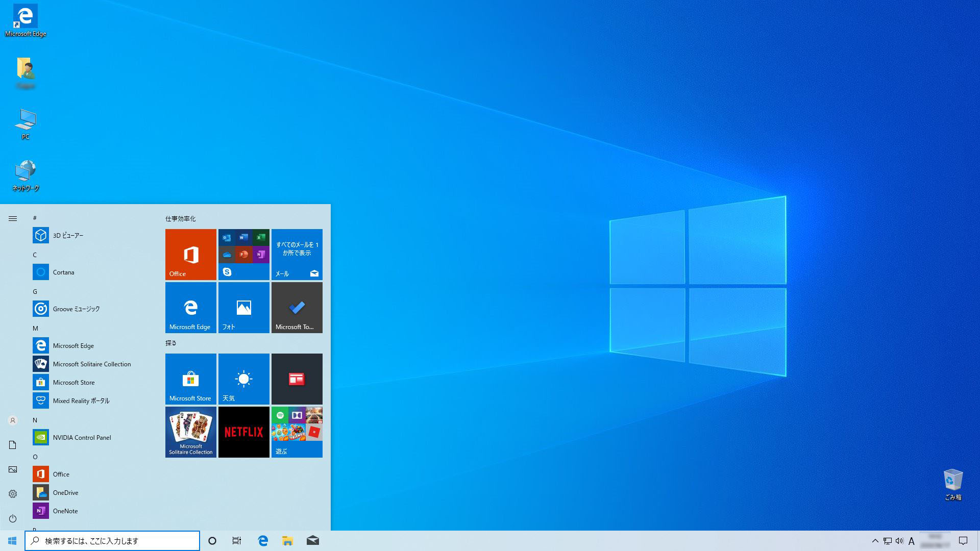Open the red news tile
The width and height of the screenshot is (980, 551).
pyautogui.click(x=297, y=379)
